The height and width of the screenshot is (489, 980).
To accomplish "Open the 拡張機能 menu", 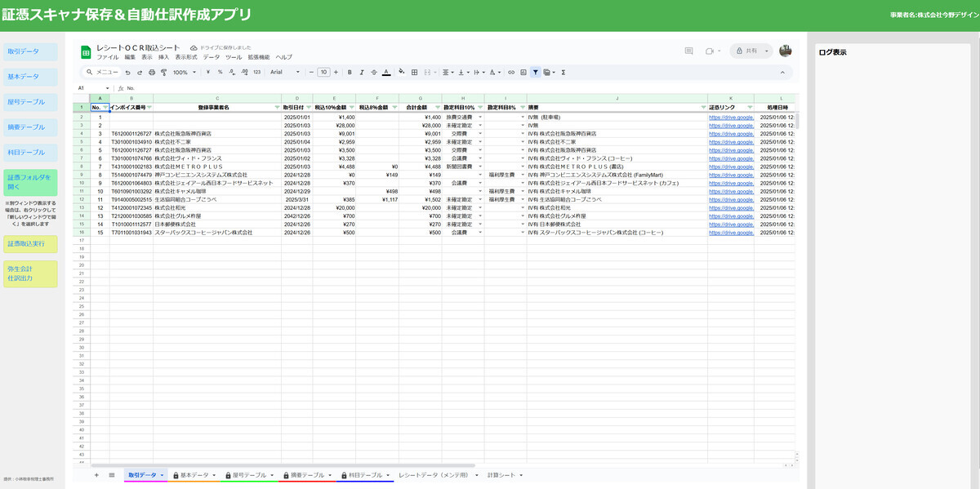I will pos(259,57).
